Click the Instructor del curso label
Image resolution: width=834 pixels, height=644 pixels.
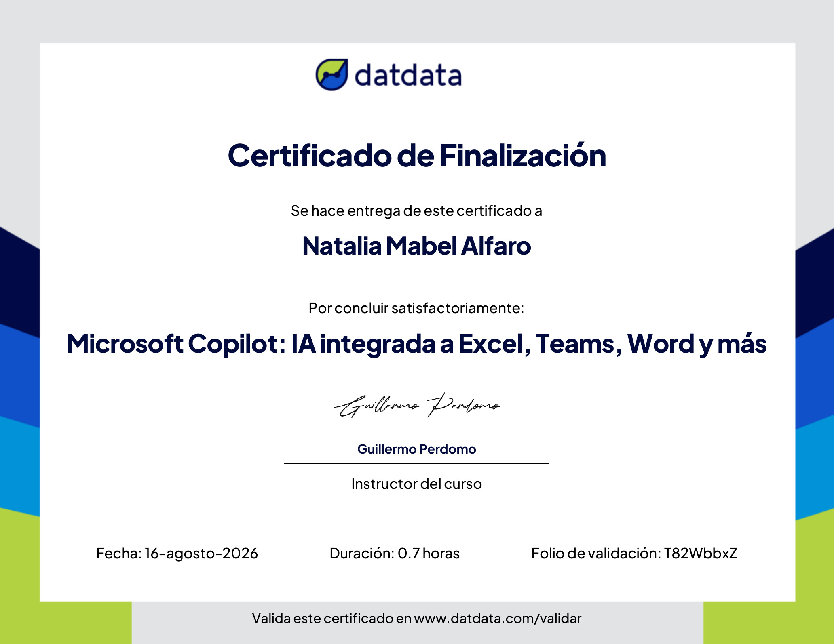417,484
